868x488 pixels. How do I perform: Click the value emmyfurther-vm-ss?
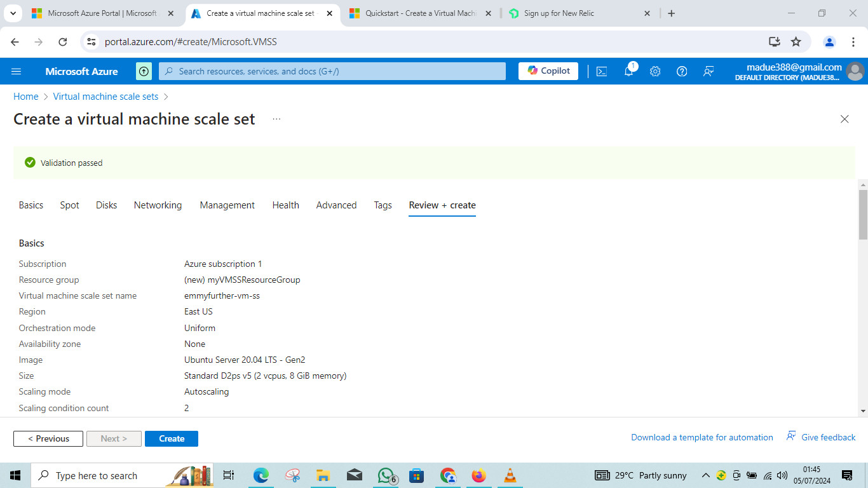coord(222,295)
